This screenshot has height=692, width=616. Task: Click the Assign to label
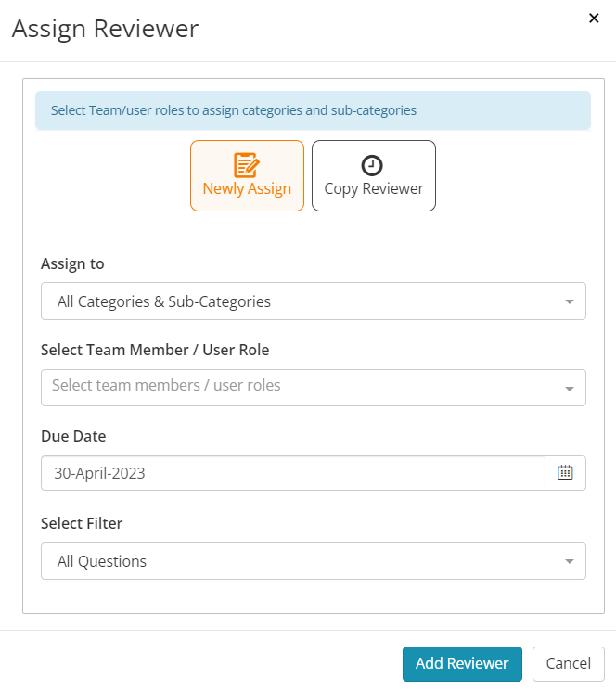72,263
